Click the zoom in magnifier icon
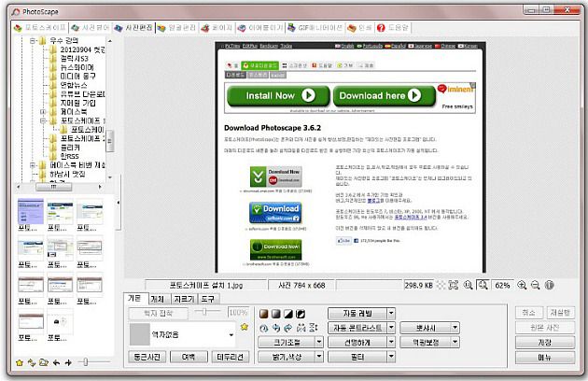 522,285
